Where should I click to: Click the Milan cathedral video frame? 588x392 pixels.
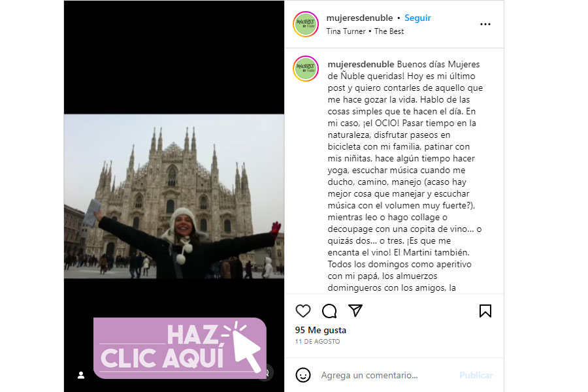174,196
